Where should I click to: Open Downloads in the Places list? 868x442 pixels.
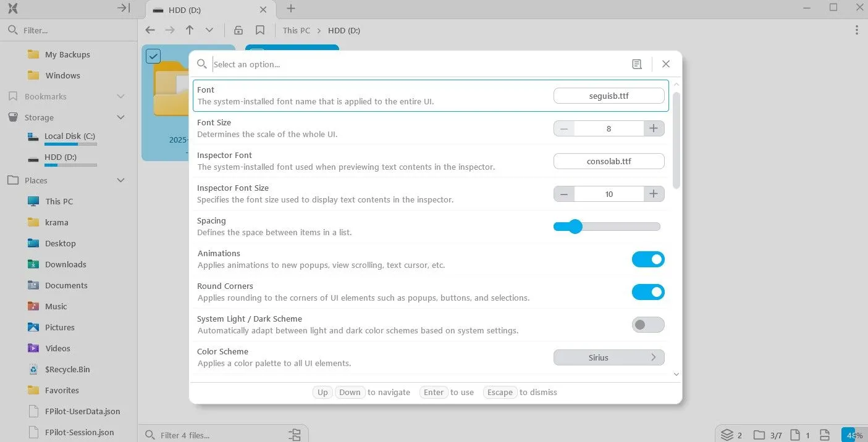tap(65, 264)
